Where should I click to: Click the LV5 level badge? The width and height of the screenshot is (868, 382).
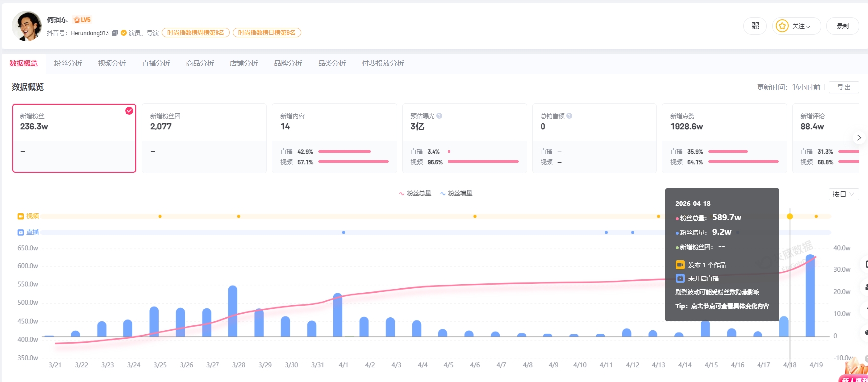tap(82, 20)
